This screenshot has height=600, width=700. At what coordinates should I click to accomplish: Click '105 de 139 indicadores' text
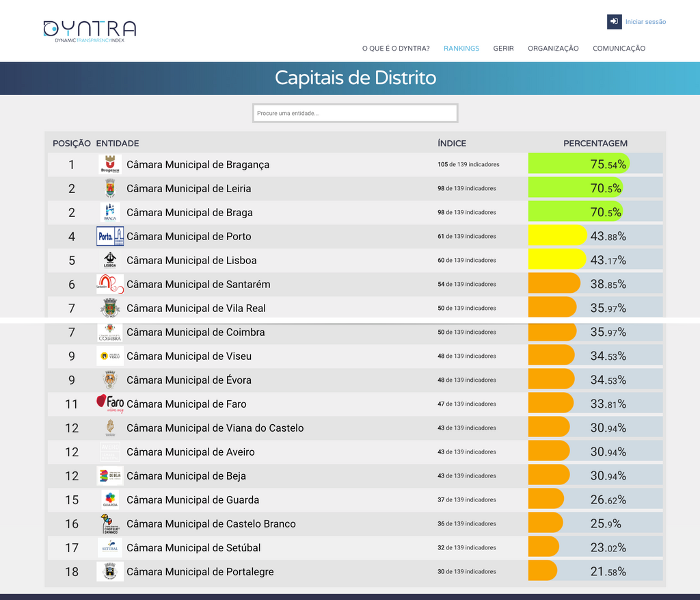pos(468,164)
